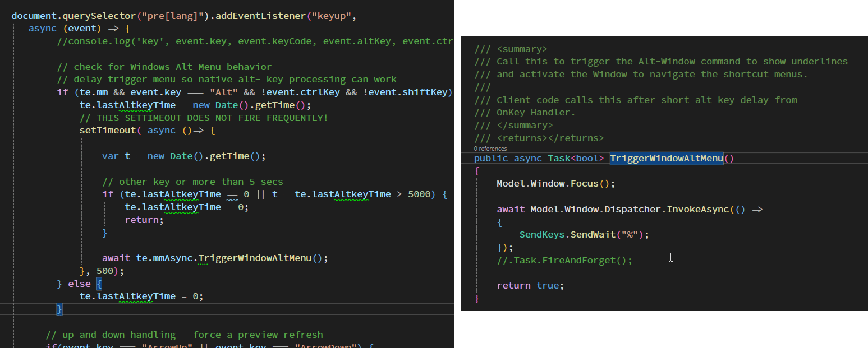Click the "}, 500);" timeout delay line
The width and height of the screenshot is (868, 348).
coord(102,271)
